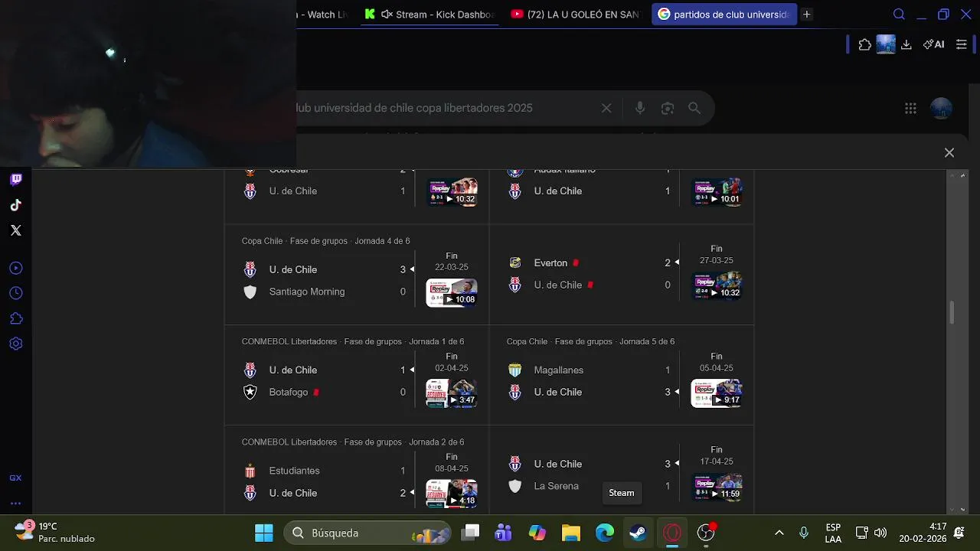
Task: Open the AI assistant button in toolbar
Action: (933, 44)
